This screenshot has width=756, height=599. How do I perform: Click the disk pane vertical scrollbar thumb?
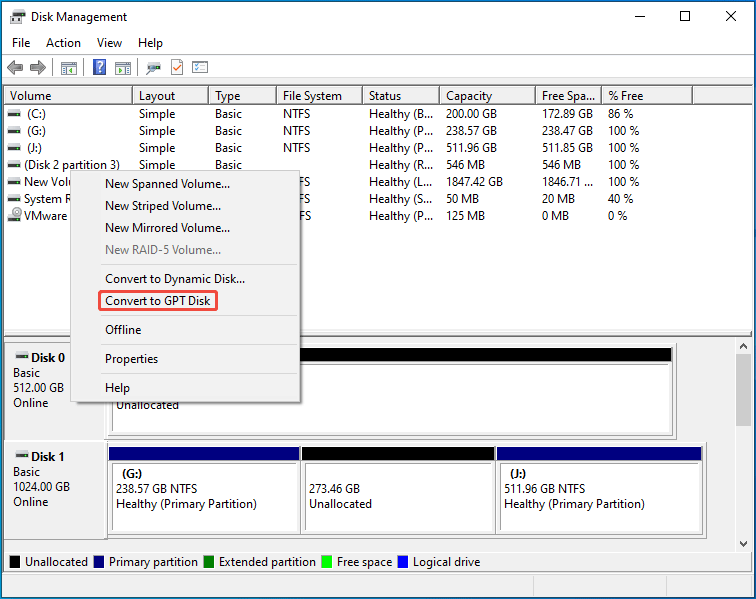[743, 390]
